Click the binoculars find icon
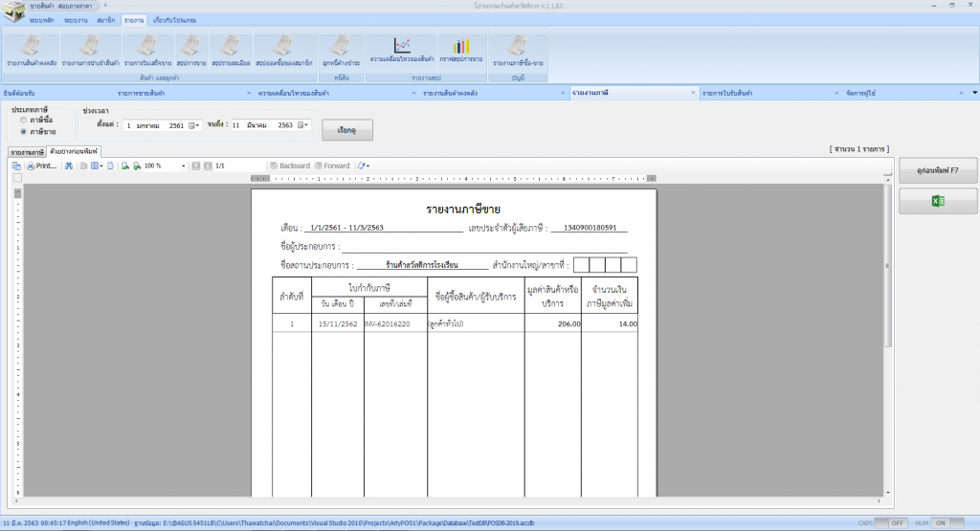The image size is (980, 531). click(69, 166)
